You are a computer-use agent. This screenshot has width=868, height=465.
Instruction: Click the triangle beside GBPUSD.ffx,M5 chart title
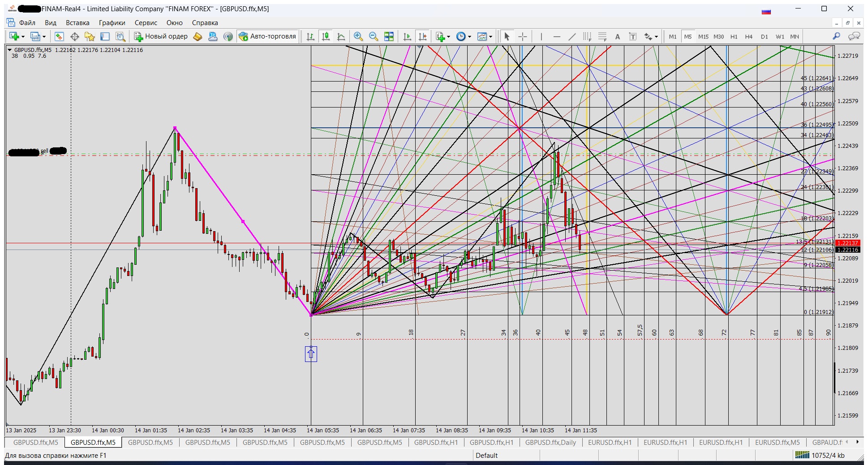10,50
